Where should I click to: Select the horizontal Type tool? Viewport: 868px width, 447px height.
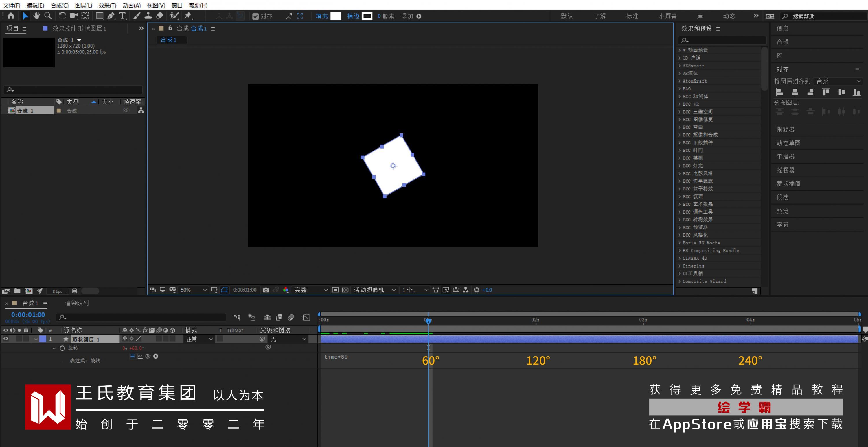(122, 16)
